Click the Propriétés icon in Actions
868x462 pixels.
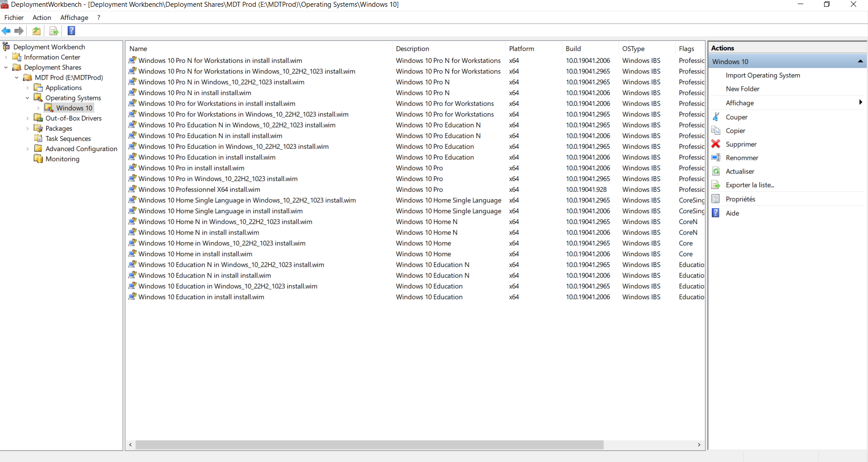[716, 199]
